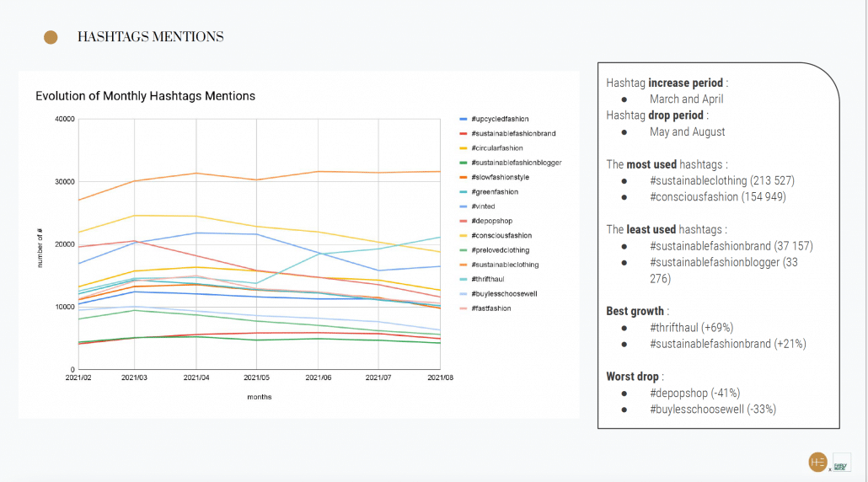Click the 2021/03 x-axis label

(x=135, y=378)
